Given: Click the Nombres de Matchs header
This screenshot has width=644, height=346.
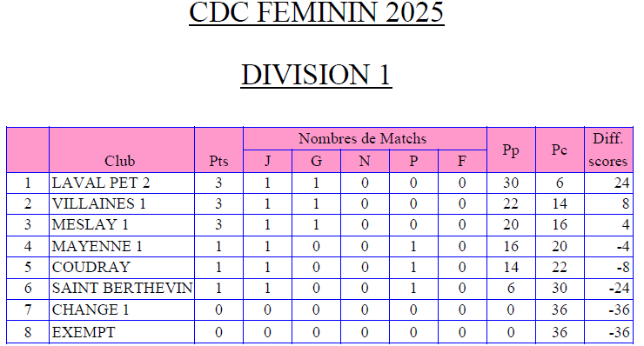Looking at the screenshot, I should pos(365,139).
